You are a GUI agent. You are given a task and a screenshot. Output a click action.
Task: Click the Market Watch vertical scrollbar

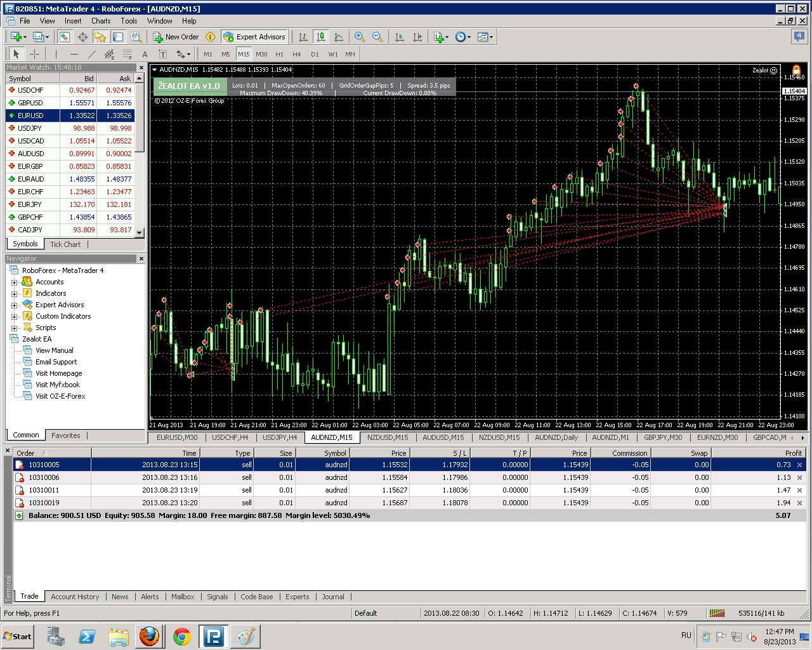click(140, 155)
